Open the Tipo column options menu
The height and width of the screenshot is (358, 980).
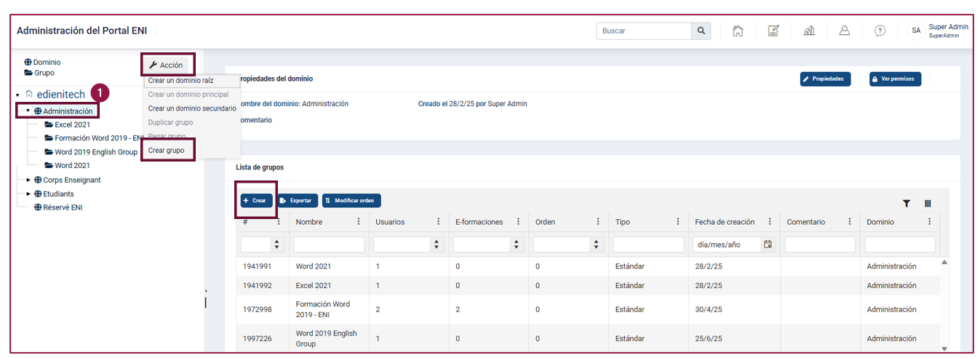point(677,222)
